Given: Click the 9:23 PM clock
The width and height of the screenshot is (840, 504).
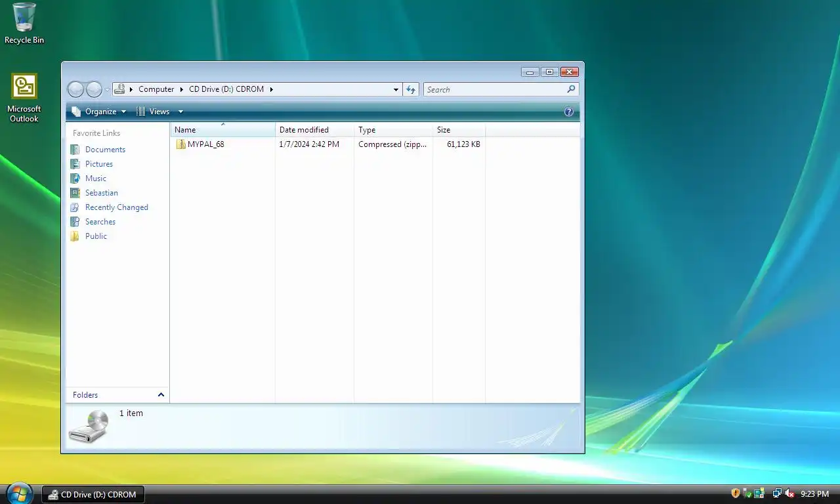Looking at the screenshot, I should point(814,494).
